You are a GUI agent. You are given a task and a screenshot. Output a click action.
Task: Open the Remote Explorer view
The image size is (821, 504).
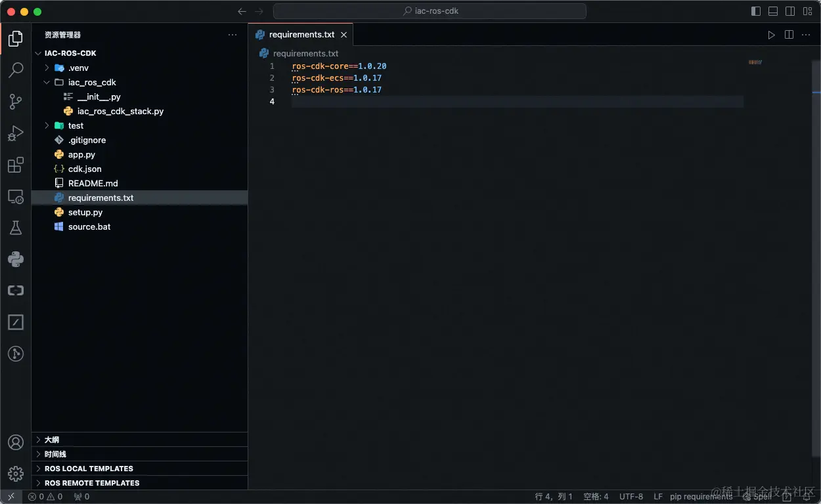(x=16, y=196)
